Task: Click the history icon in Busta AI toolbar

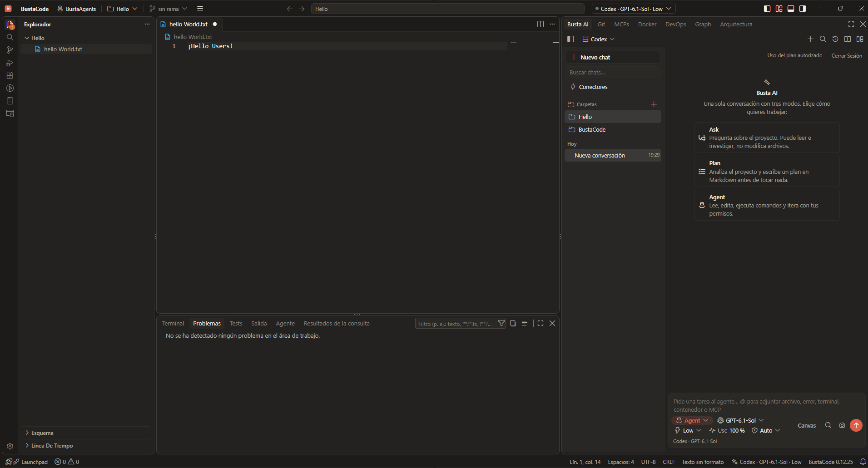Action: pos(835,39)
